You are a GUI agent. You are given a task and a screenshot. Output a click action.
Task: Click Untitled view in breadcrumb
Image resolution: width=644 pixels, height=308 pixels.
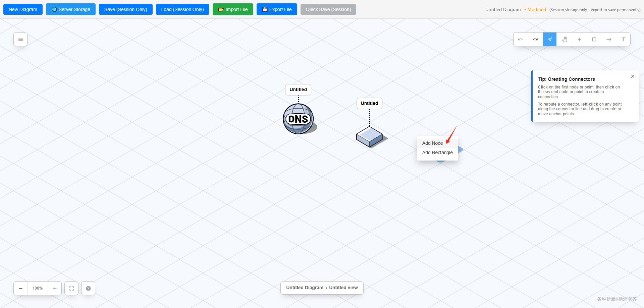343,288
